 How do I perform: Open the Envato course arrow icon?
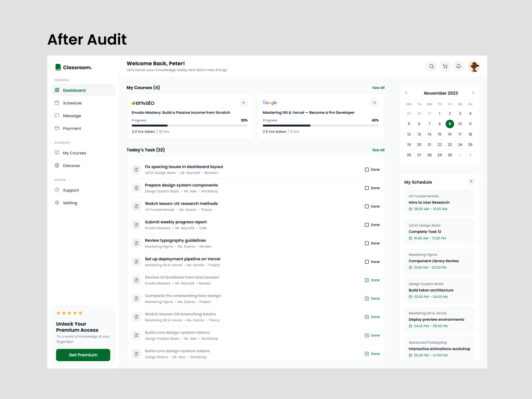243,103
